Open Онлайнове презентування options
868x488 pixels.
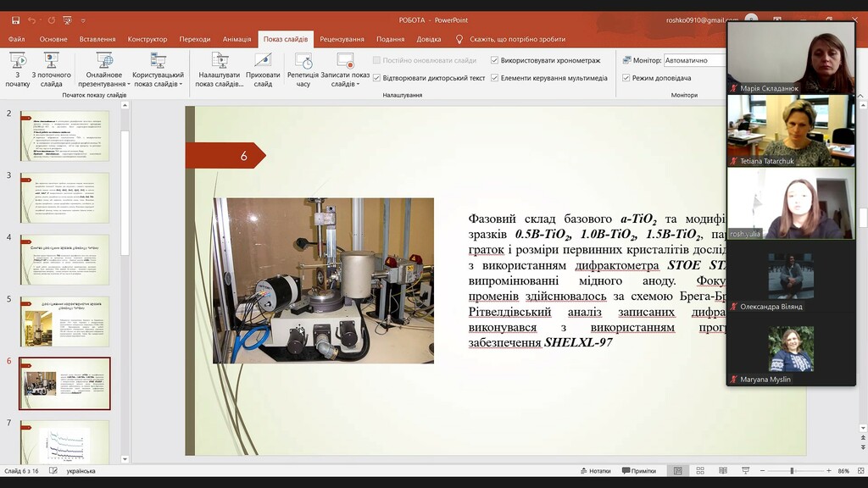pyautogui.click(x=104, y=69)
